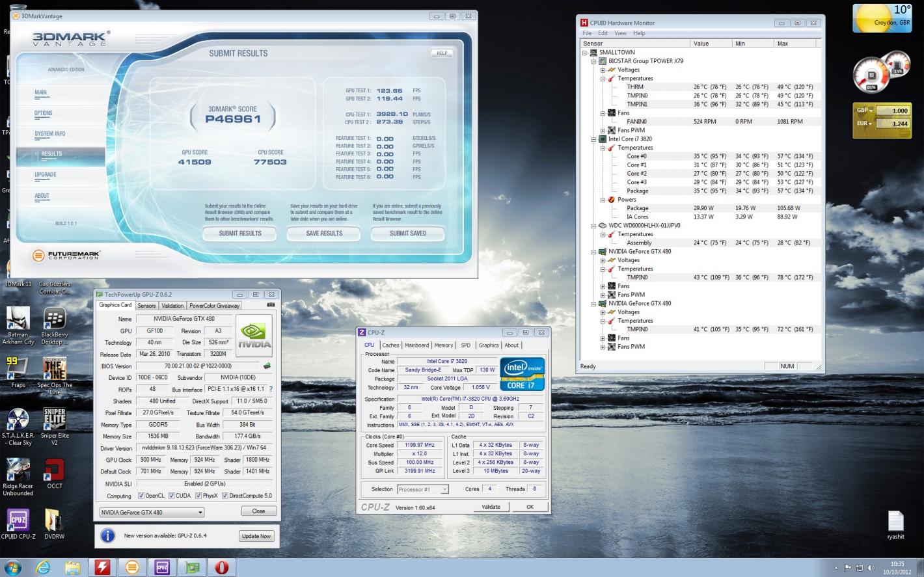Go to System Info in 3DMark sidebar
The width and height of the screenshot is (924, 577).
pyautogui.click(x=50, y=134)
